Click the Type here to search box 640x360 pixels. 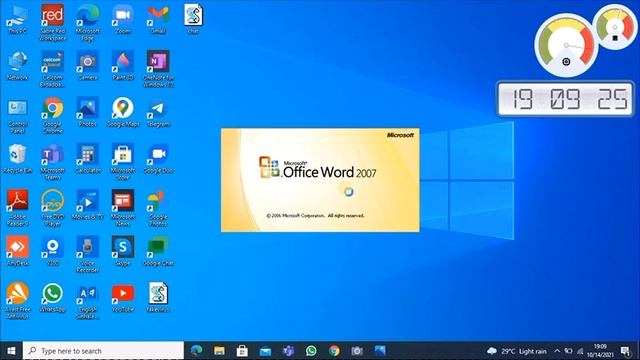(x=103, y=351)
